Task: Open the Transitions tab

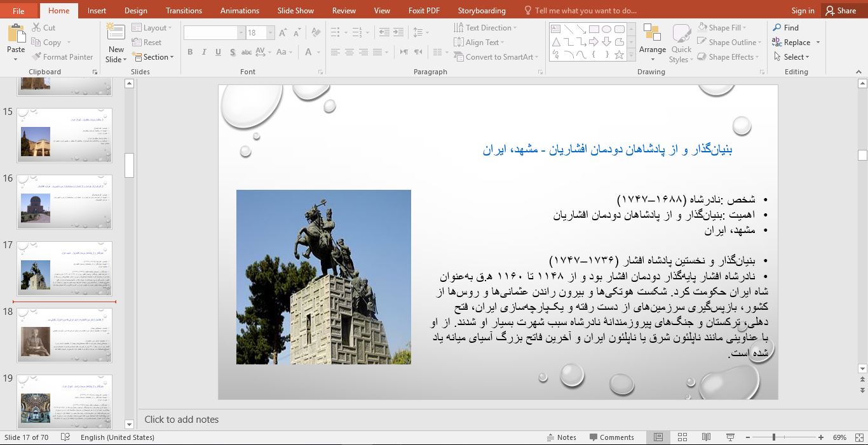Action: pyautogui.click(x=184, y=10)
